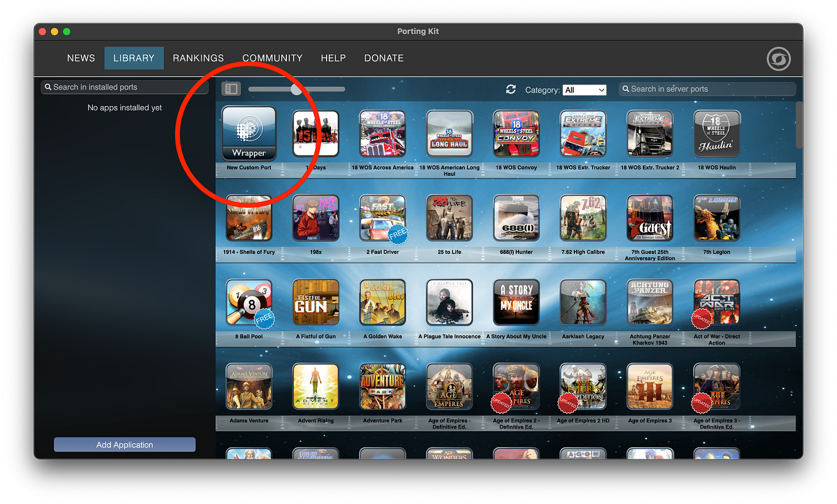Open the New Custom Port wrapper icon
This screenshot has height=504, width=837.
pos(249,133)
